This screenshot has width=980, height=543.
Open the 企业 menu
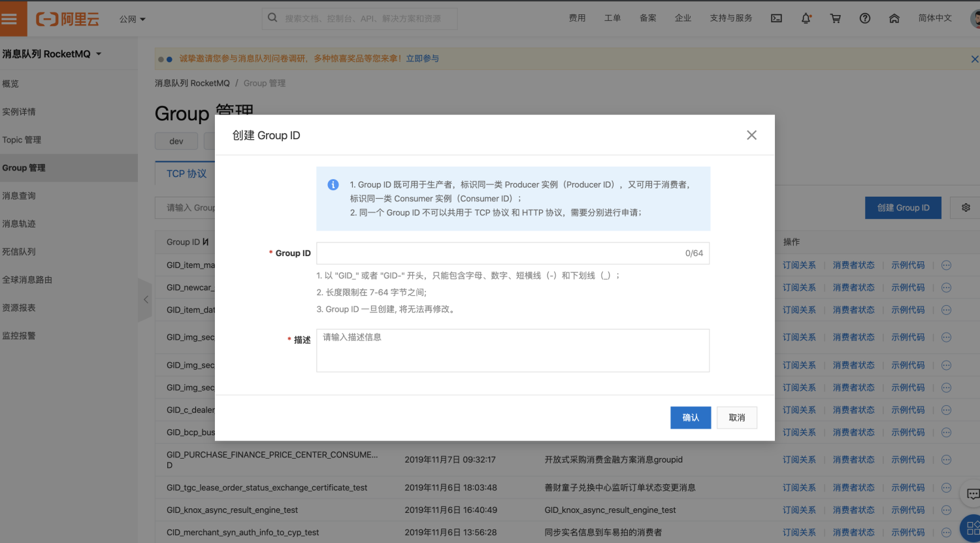683,18
